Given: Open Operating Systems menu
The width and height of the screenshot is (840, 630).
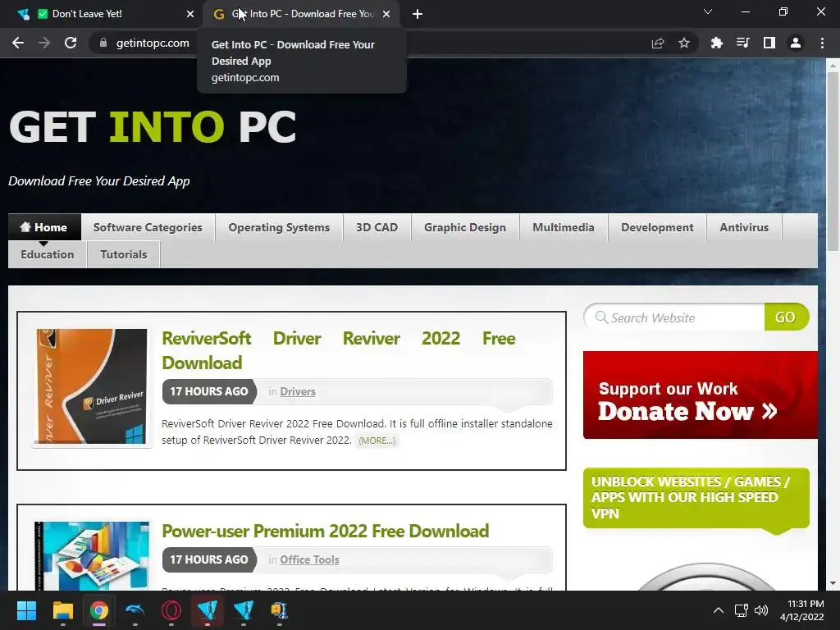Looking at the screenshot, I should pos(279,227).
